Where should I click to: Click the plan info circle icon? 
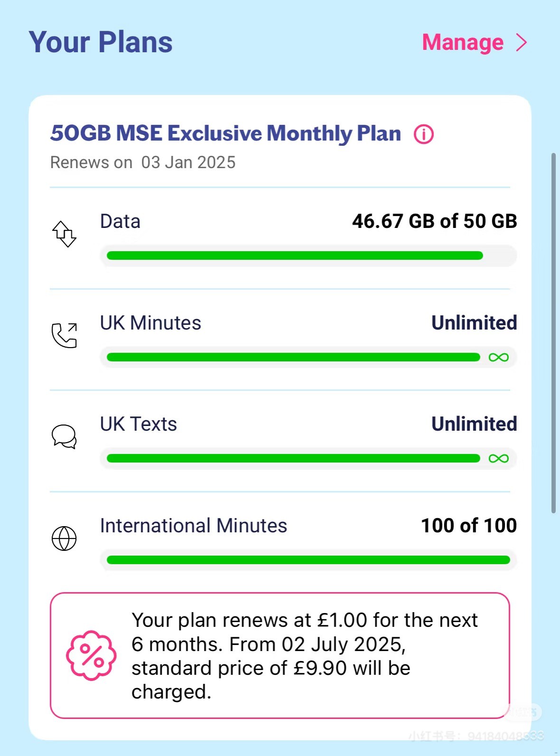coord(423,134)
